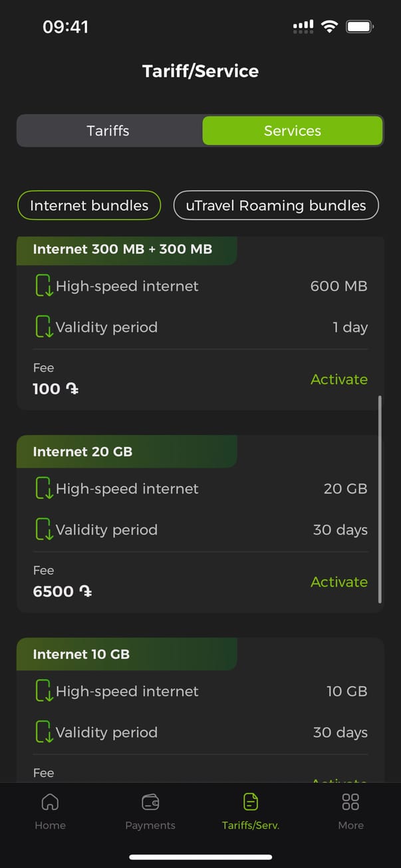
Task: Tap the Tariffs/Serv. document icon
Action: (x=251, y=802)
